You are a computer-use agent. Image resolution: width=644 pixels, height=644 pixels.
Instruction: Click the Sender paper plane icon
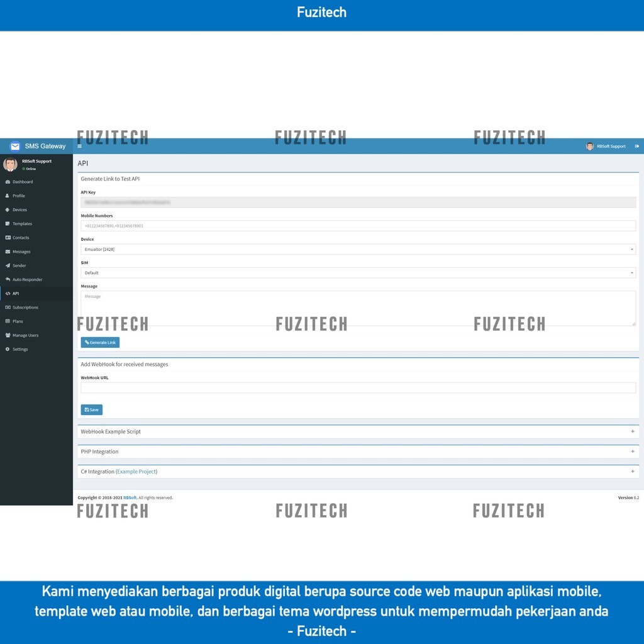coord(8,265)
